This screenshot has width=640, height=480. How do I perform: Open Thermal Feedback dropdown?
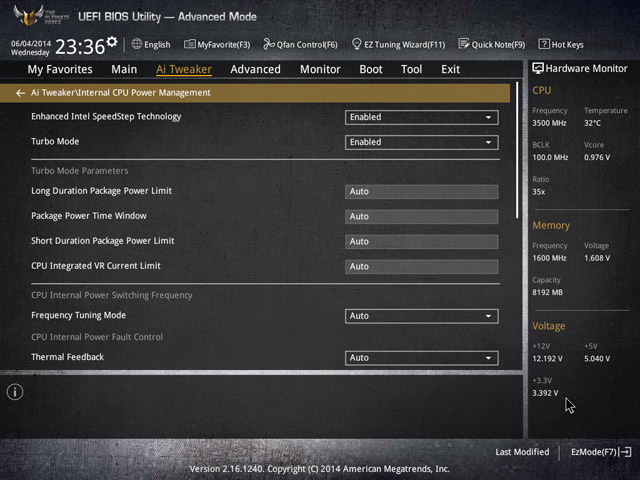click(422, 358)
